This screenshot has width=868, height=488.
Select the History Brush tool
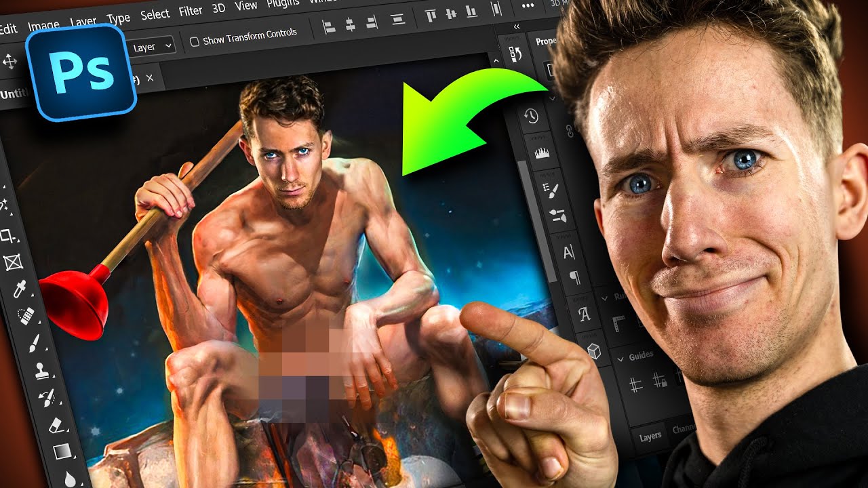(48, 398)
